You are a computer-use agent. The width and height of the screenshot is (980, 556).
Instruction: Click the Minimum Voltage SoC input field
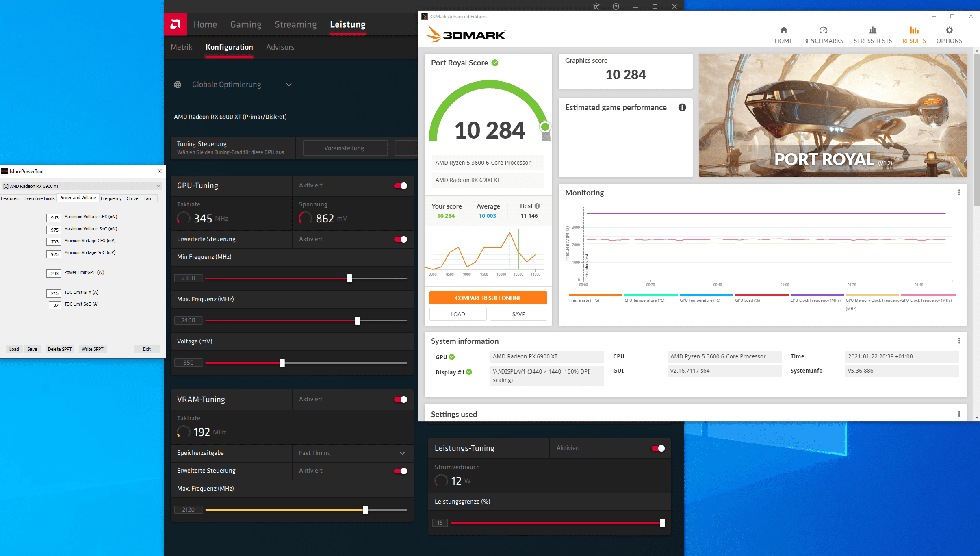coord(54,254)
